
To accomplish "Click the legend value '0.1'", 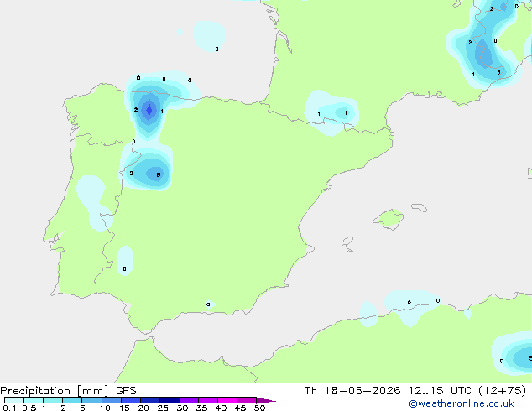I will coord(9,408).
